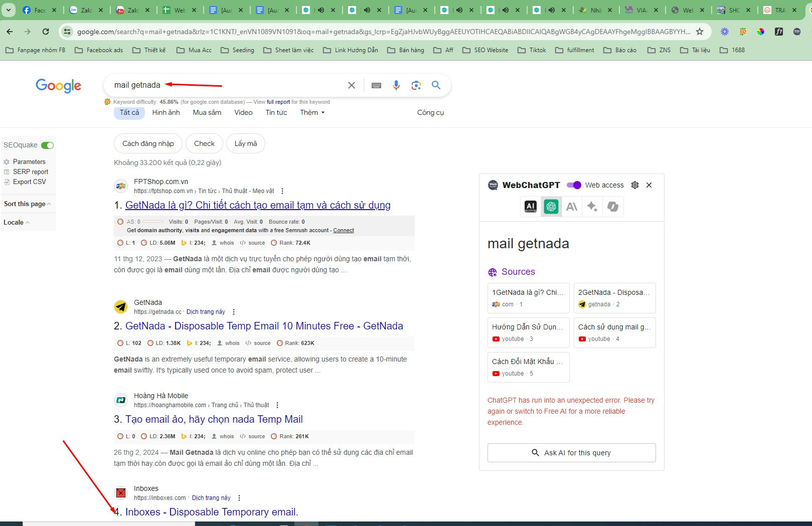Toggle Web access in WebChatGPT
This screenshot has height=526, width=812.
pos(573,185)
